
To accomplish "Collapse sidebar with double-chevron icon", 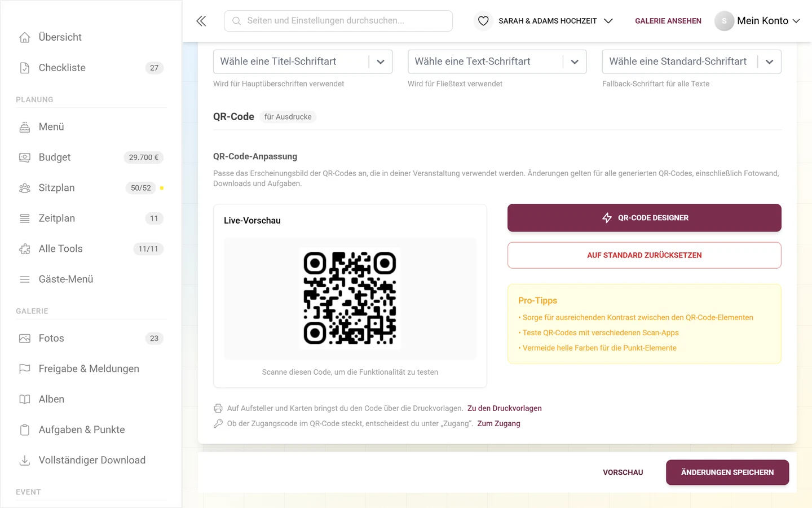I will (x=201, y=21).
